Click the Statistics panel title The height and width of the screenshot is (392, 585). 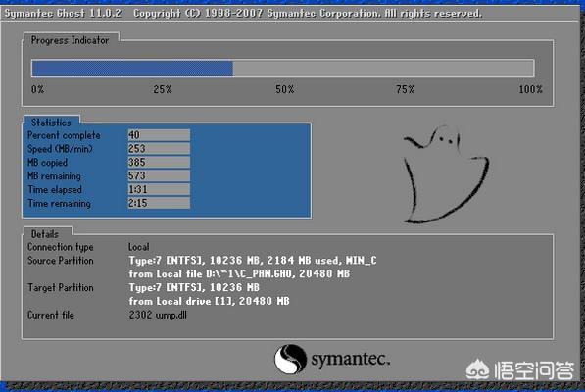[51, 122]
